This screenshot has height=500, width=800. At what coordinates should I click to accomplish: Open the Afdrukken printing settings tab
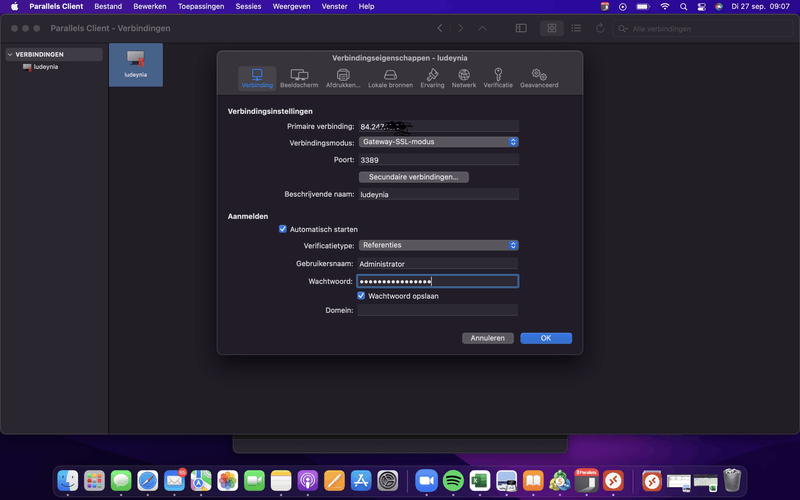coord(343,78)
